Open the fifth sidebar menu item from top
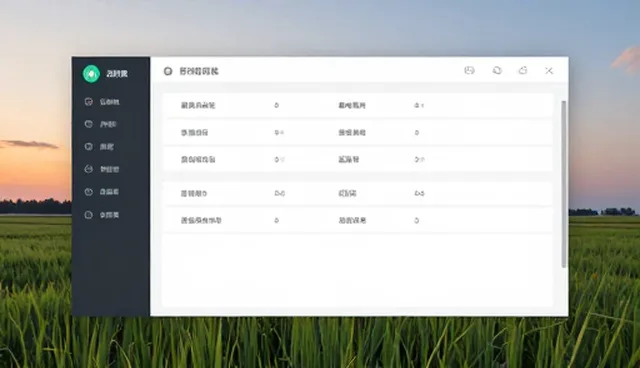 pyautogui.click(x=102, y=192)
